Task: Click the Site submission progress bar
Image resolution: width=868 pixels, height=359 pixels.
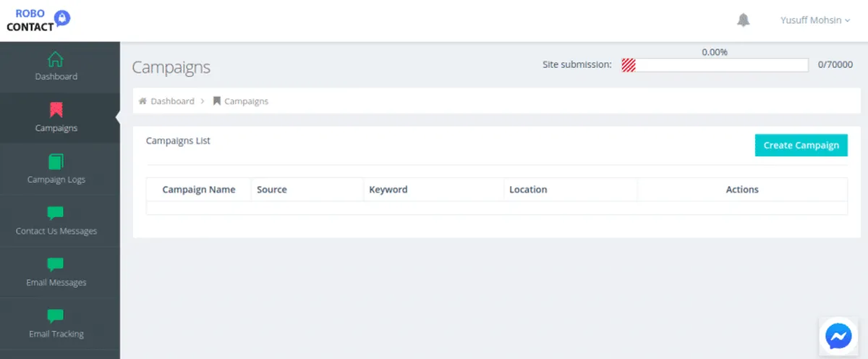Action: (x=715, y=65)
